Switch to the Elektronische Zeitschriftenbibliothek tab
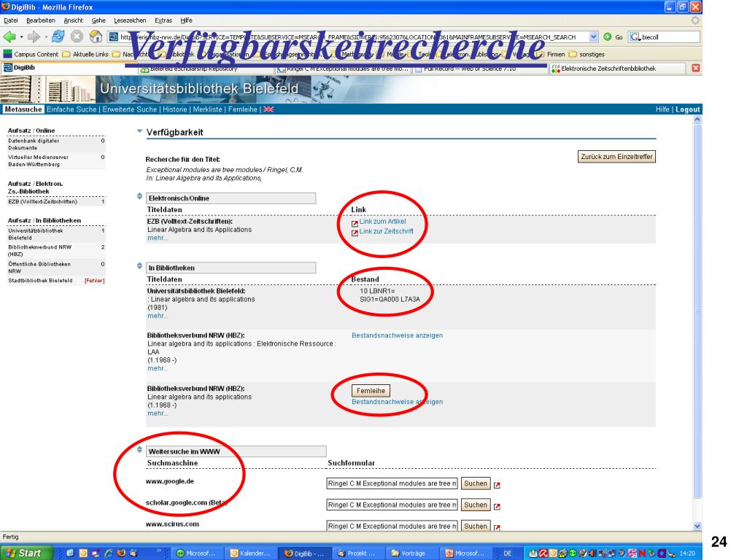The width and height of the screenshot is (747, 560). tap(619, 69)
